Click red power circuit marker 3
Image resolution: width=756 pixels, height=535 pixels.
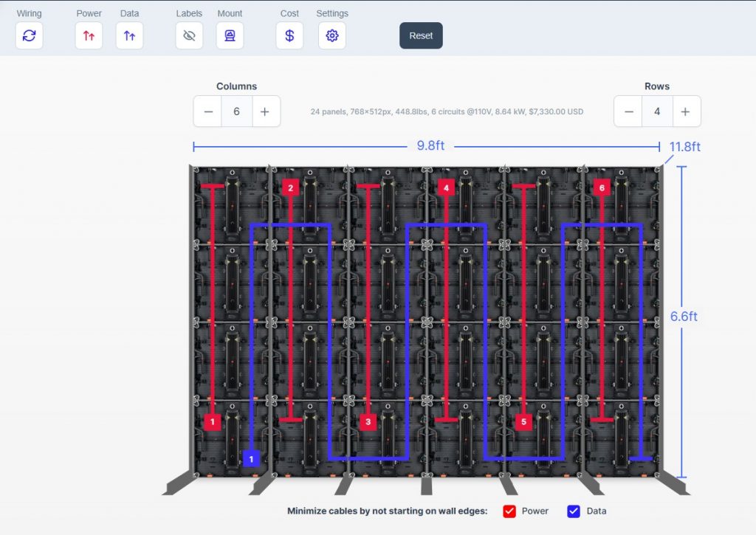click(368, 422)
